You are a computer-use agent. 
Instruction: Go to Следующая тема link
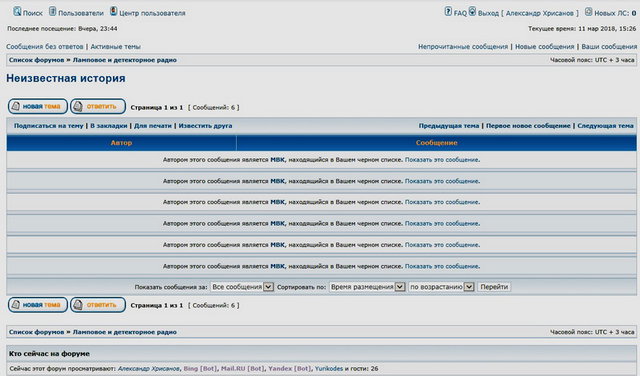point(605,126)
